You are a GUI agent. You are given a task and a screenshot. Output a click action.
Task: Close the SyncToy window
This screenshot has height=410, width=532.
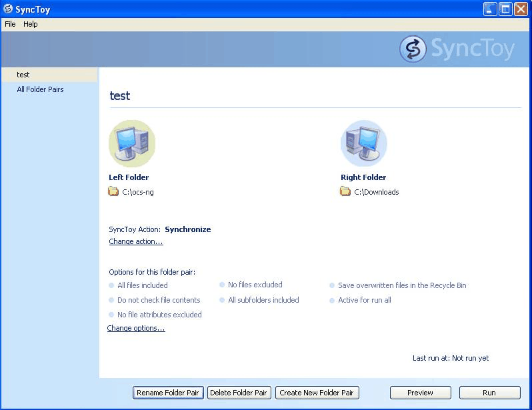point(521,9)
